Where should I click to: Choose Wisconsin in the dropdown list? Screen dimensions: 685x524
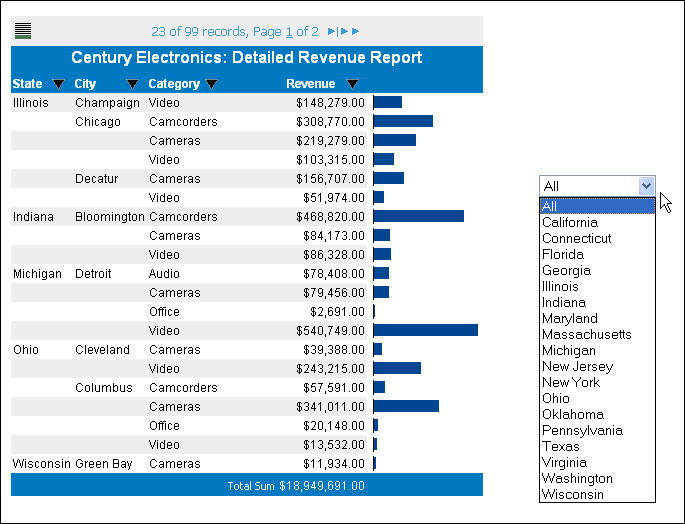click(x=573, y=495)
